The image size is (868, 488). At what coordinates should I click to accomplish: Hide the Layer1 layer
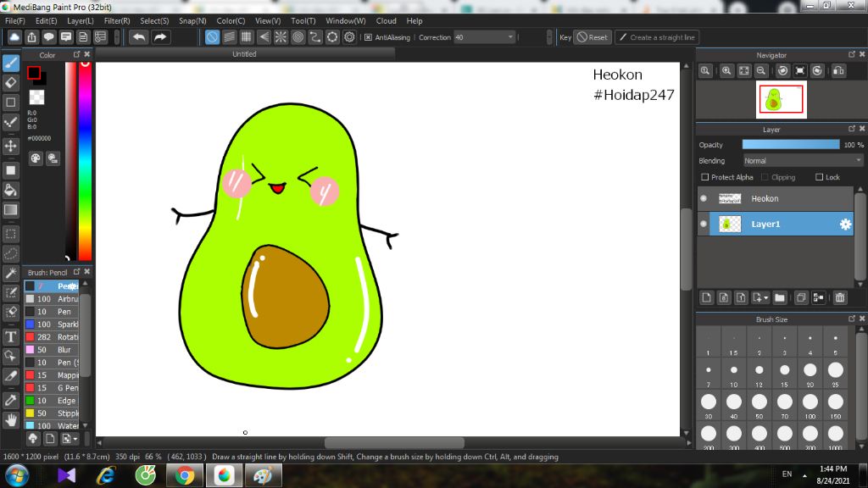pos(704,224)
